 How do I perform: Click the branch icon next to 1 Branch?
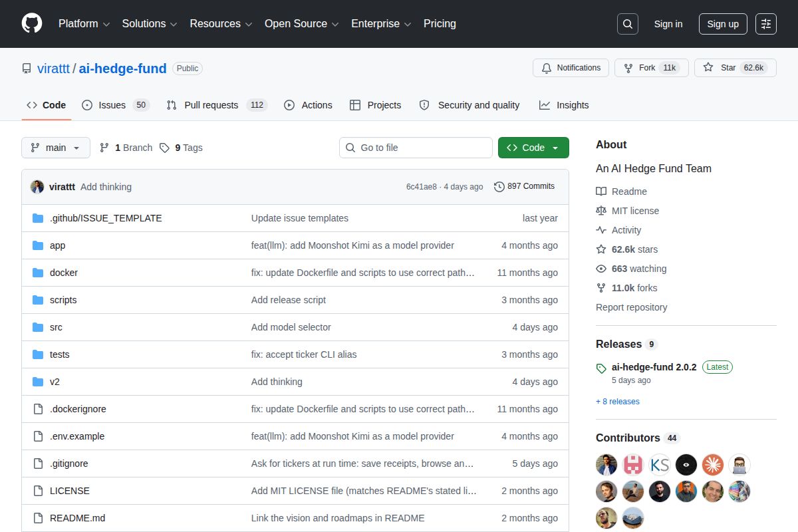coord(104,148)
